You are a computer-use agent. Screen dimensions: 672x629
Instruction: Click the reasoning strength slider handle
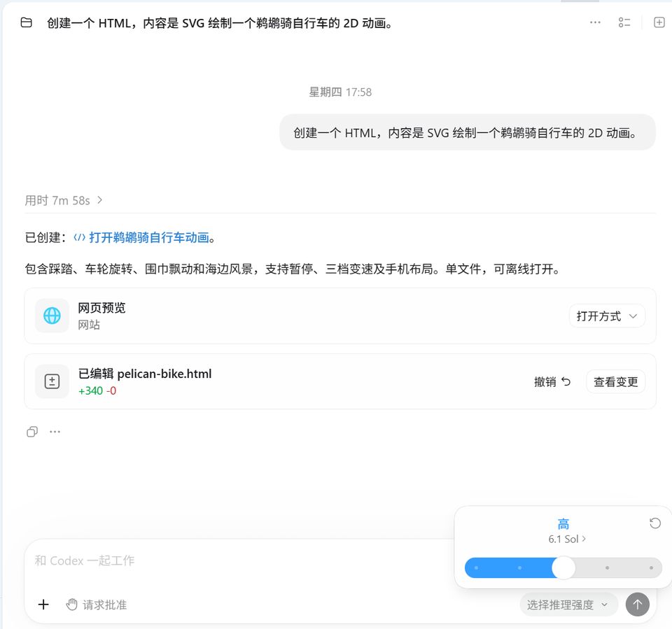[563, 567]
